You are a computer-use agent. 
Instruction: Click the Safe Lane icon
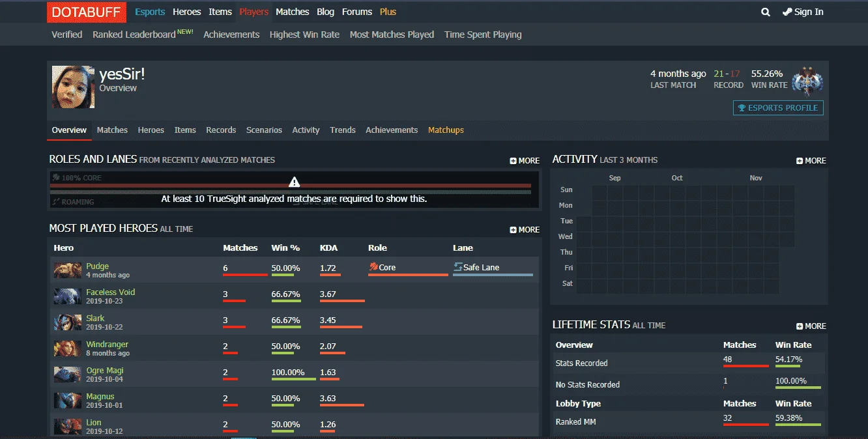click(458, 267)
